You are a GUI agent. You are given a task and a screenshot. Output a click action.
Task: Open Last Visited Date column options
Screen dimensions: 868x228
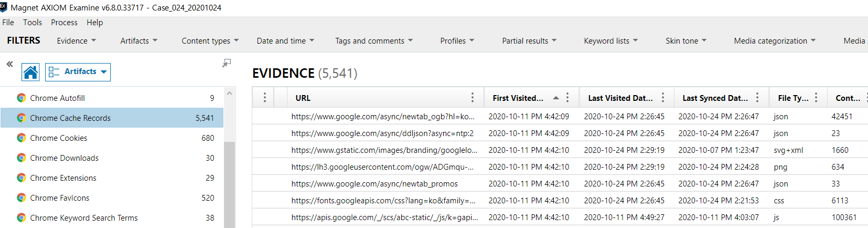coord(663,98)
